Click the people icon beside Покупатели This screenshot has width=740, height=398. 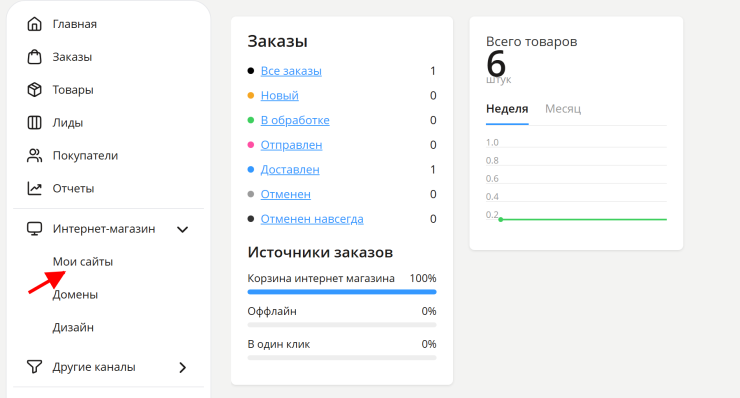click(x=34, y=155)
